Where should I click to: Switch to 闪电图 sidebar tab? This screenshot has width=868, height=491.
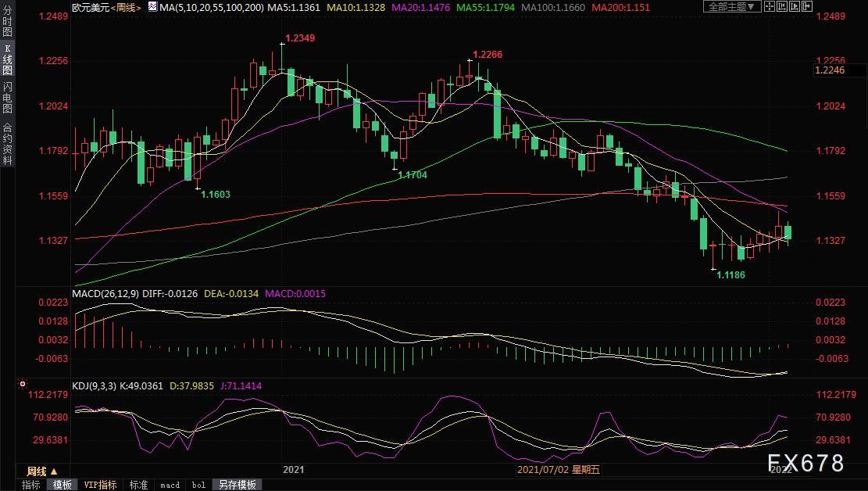click(7, 98)
